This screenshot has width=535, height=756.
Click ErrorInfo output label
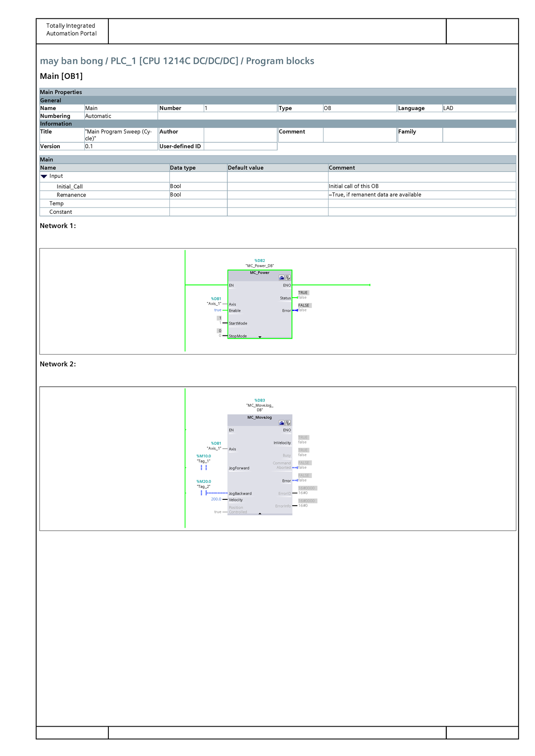283,506
